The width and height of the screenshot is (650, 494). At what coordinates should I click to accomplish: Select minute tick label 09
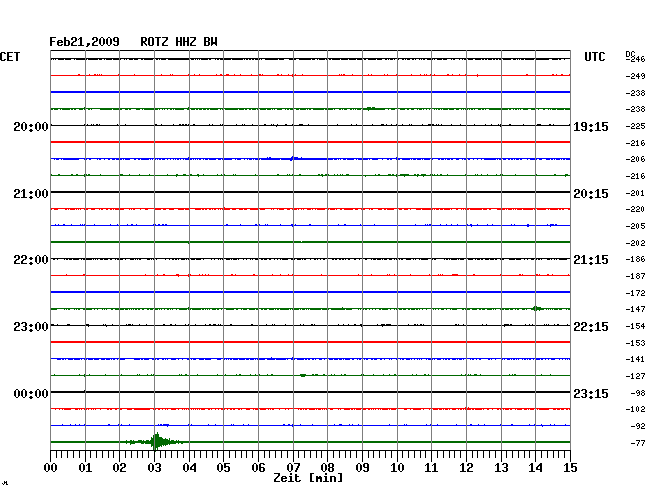362,468
